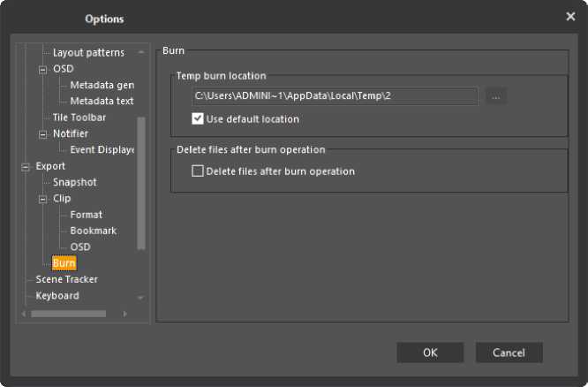Select Layout patterns in the tree

pos(88,53)
